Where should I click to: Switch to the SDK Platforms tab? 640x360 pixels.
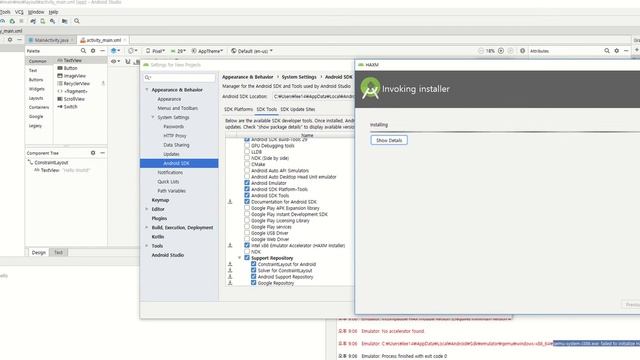238,109
